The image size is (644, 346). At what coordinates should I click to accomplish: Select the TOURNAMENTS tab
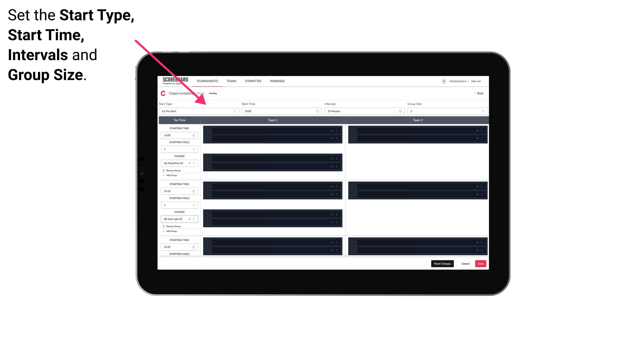207,81
